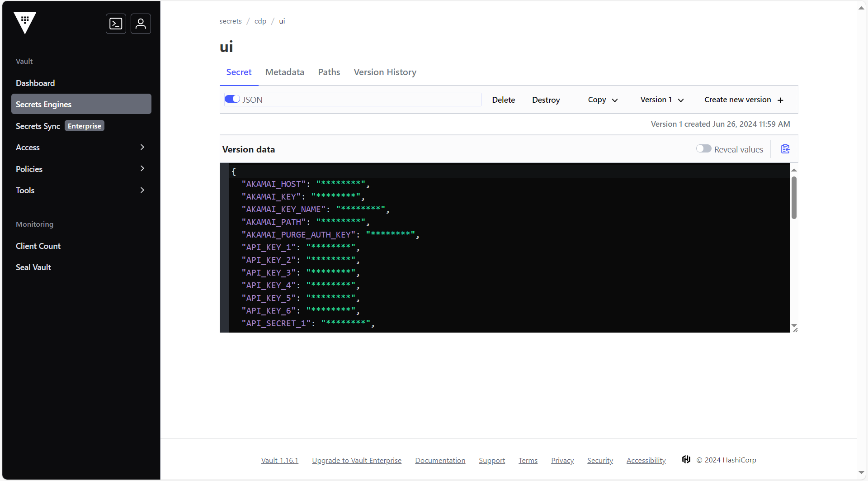Viewport: 868px width, 481px height.
Task: Click the Vault logo in the sidebar
Action: tap(25, 23)
